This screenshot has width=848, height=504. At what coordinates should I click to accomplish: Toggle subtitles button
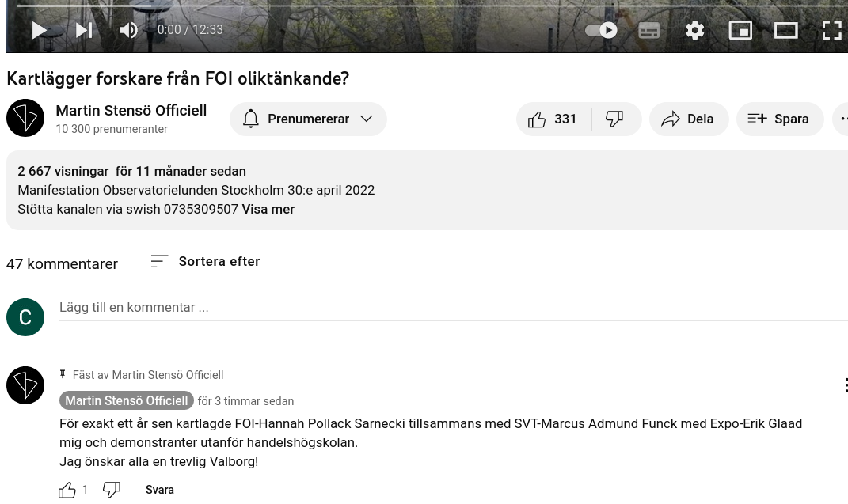coord(648,30)
